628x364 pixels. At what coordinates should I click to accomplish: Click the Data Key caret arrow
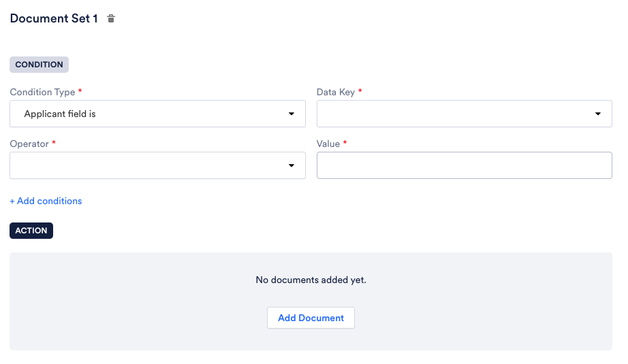click(x=597, y=114)
